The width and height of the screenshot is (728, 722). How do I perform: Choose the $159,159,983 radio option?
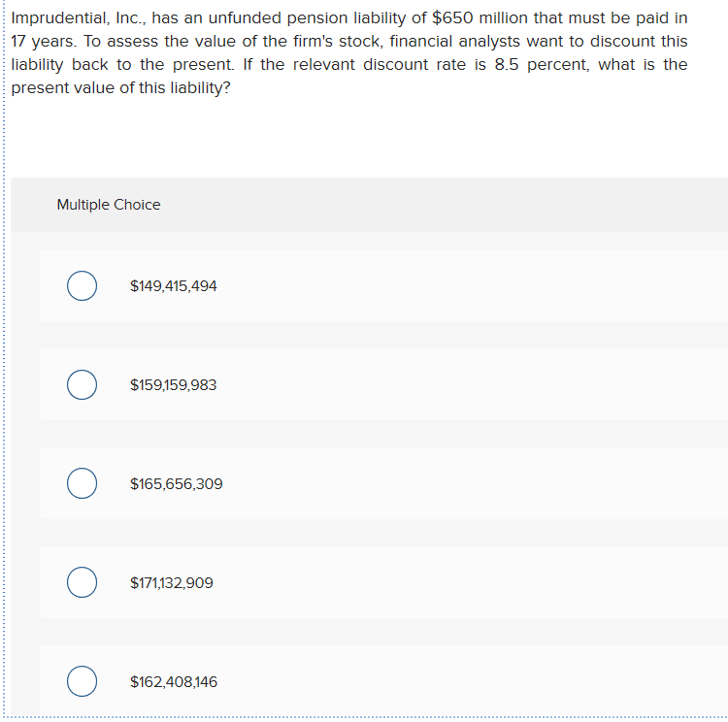click(82, 385)
